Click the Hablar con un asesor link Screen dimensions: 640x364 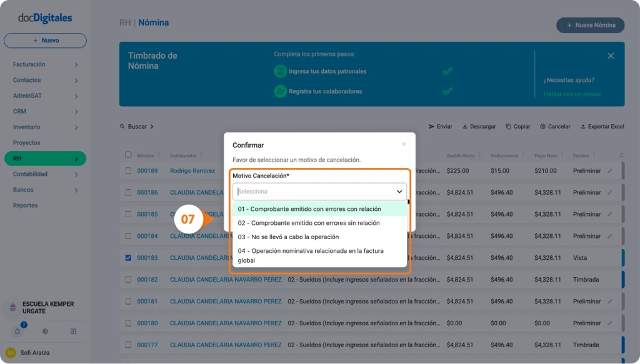tap(572, 94)
